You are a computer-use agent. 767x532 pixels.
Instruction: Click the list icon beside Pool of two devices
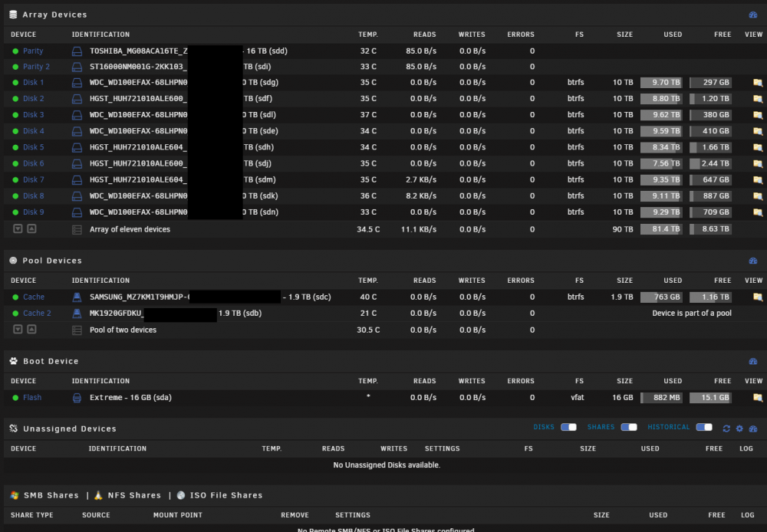coord(77,330)
